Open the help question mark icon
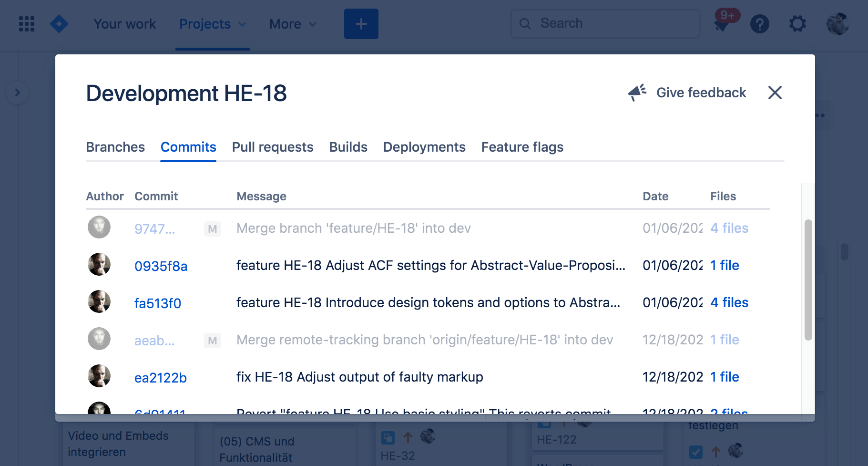The image size is (868, 466). point(760,24)
